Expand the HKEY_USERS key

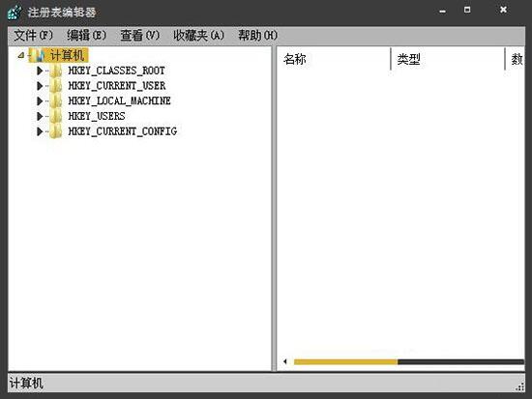point(40,116)
